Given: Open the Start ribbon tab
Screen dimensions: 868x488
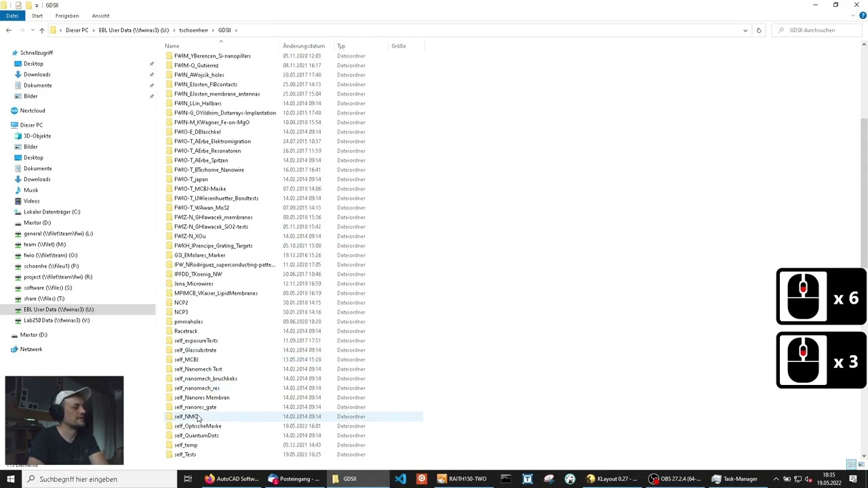Looking at the screenshot, I should [x=37, y=16].
